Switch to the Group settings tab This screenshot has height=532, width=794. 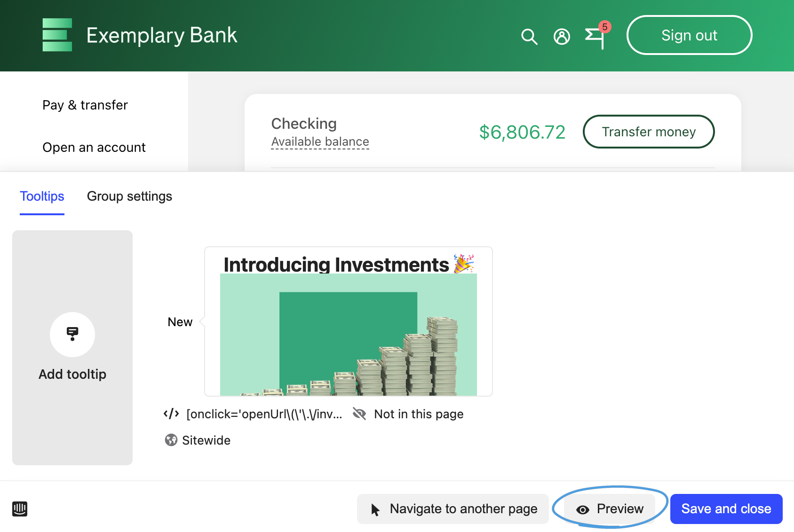pos(129,196)
